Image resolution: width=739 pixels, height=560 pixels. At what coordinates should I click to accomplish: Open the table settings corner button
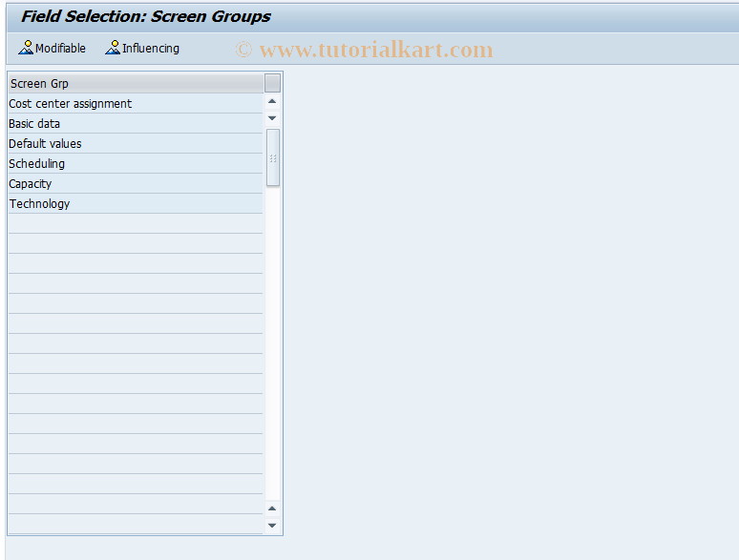click(x=272, y=83)
